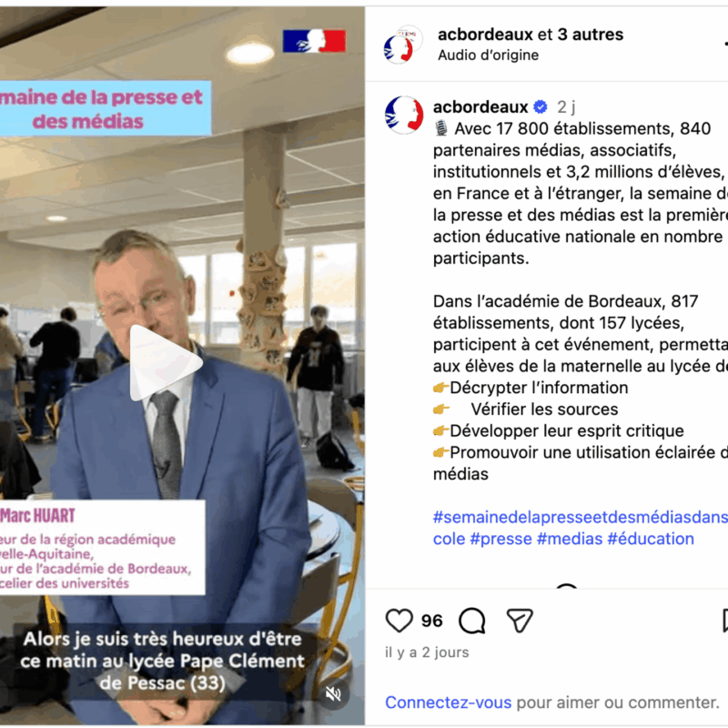The image size is (728, 728).
Task: Save the post with the bookmark icon
Action: point(725,621)
